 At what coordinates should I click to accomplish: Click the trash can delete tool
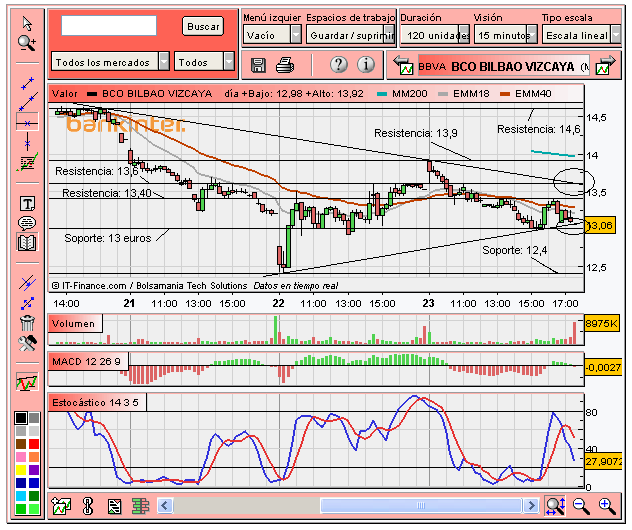[27, 323]
